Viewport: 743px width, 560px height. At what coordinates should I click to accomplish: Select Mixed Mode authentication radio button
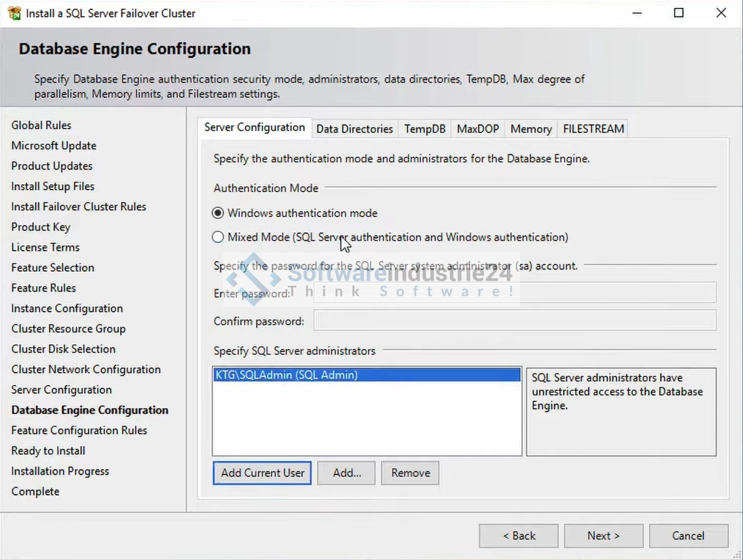click(x=218, y=237)
